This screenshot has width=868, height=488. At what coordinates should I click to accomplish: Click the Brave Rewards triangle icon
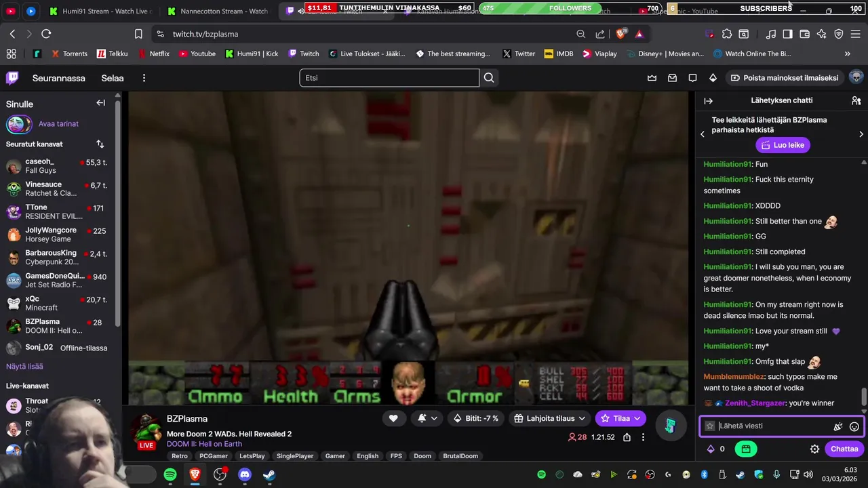pyautogui.click(x=639, y=34)
